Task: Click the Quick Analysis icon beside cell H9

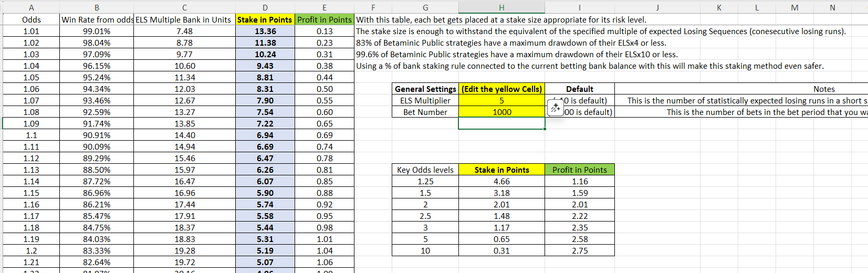Action: 555,108
